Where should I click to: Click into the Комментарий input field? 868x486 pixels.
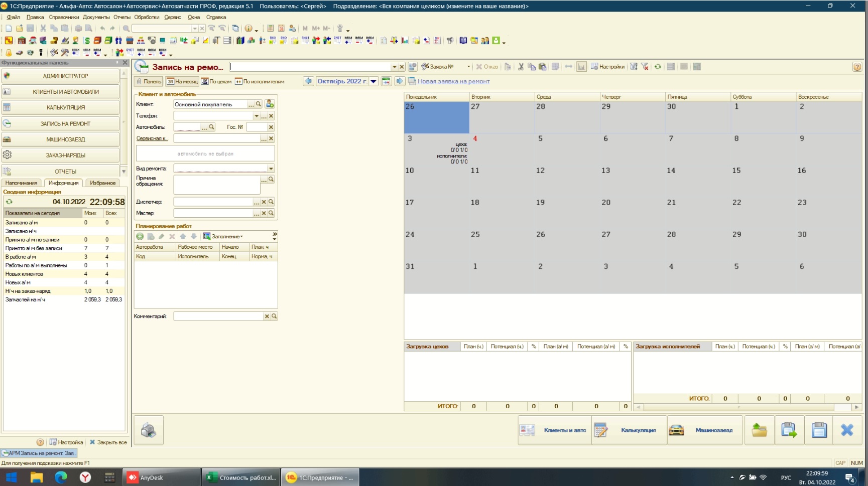point(218,316)
